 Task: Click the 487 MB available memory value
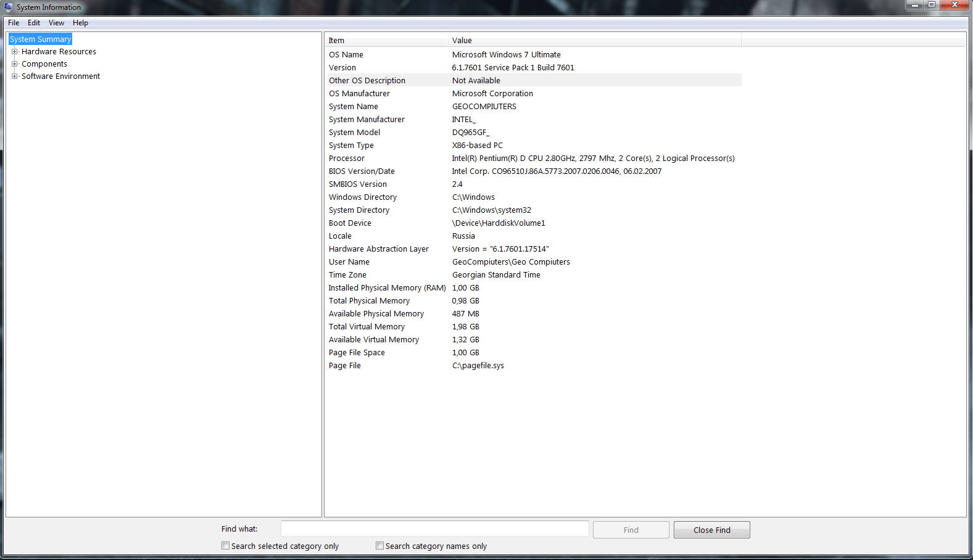pyautogui.click(x=466, y=314)
